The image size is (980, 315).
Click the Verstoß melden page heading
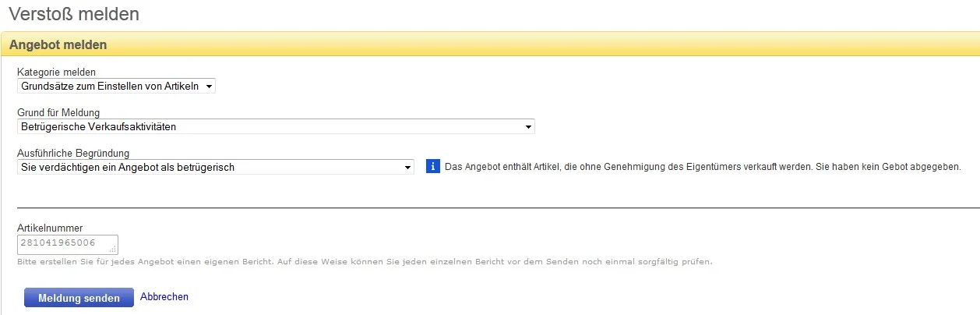pos(75,13)
